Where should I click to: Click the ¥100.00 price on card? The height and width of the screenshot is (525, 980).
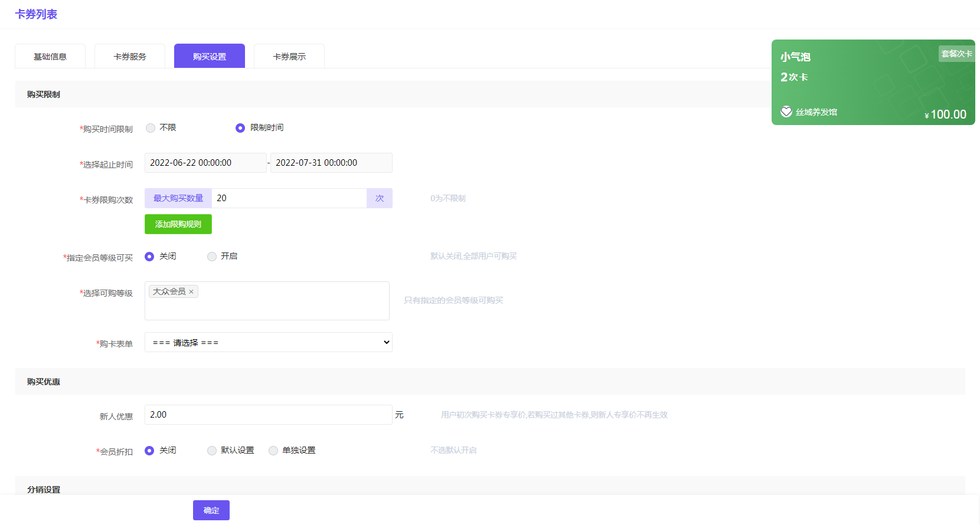945,114
